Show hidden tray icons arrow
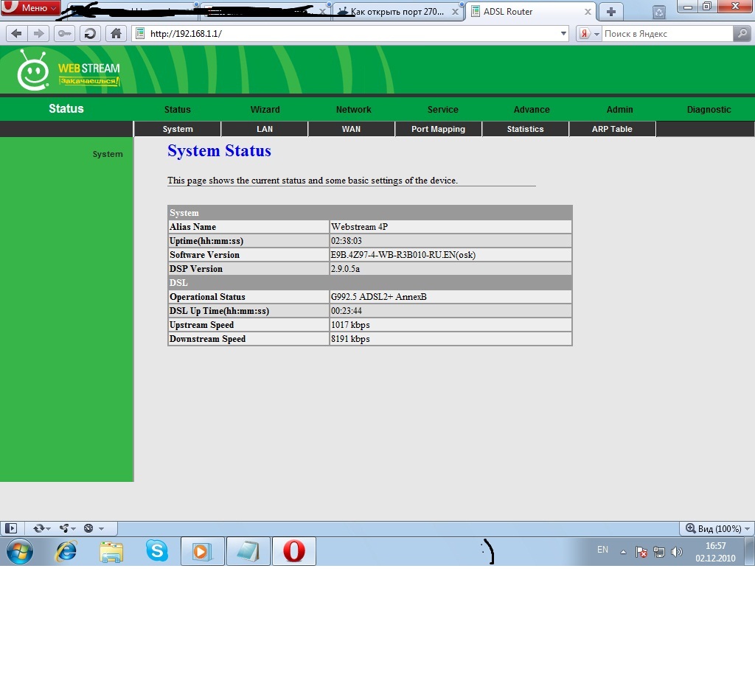The width and height of the screenshot is (755, 700). [x=623, y=552]
